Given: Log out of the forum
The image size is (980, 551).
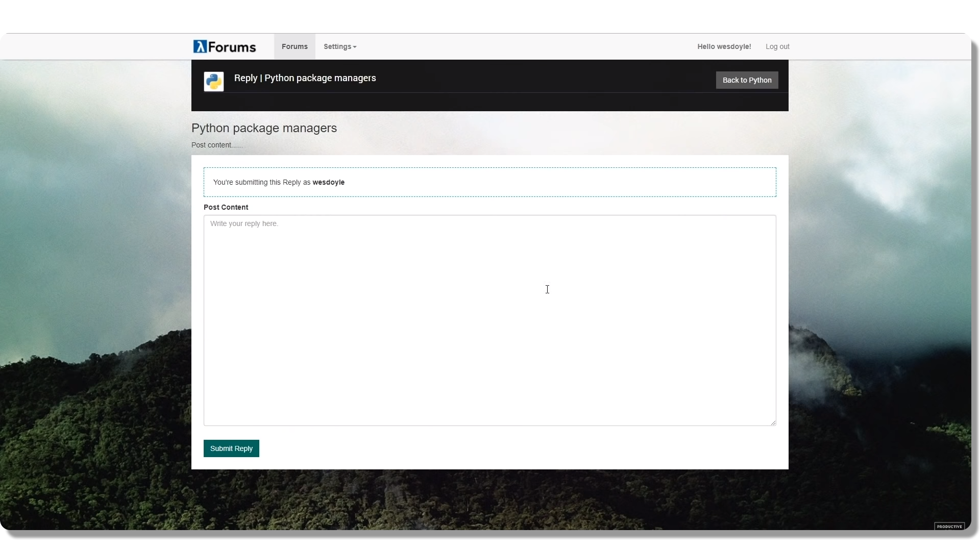Looking at the screenshot, I should point(777,46).
